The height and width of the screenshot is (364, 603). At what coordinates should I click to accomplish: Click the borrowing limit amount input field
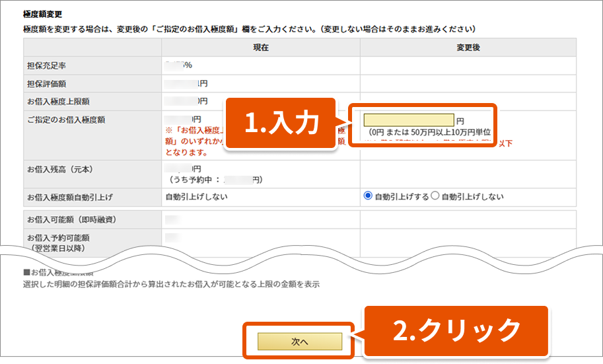coord(409,120)
